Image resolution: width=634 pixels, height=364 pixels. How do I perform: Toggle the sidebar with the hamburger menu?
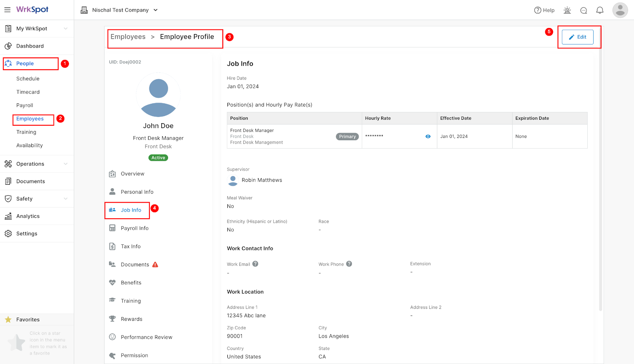(x=7, y=10)
